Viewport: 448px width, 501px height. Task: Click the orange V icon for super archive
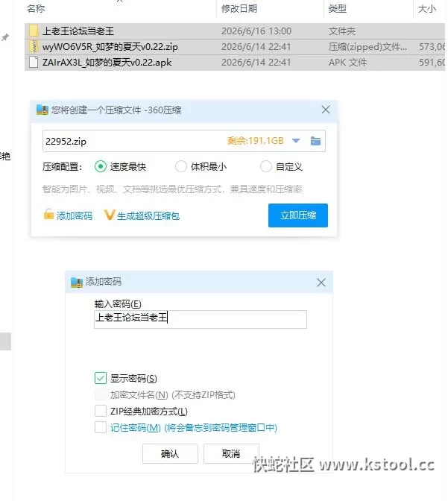(x=110, y=215)
